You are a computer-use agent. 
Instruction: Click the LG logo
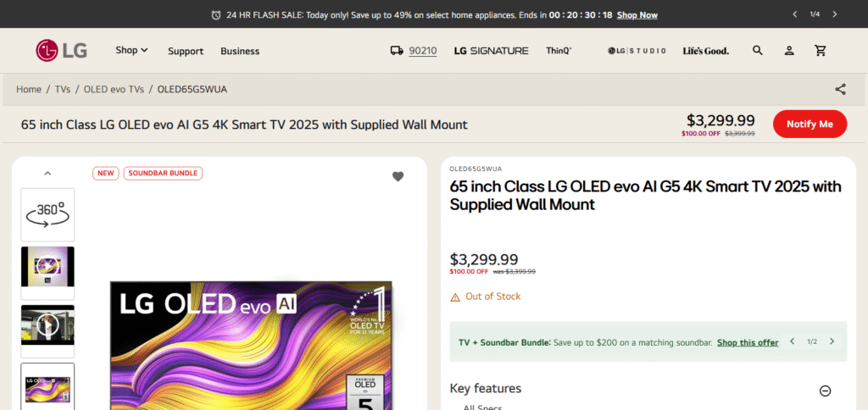click(61, 50)
